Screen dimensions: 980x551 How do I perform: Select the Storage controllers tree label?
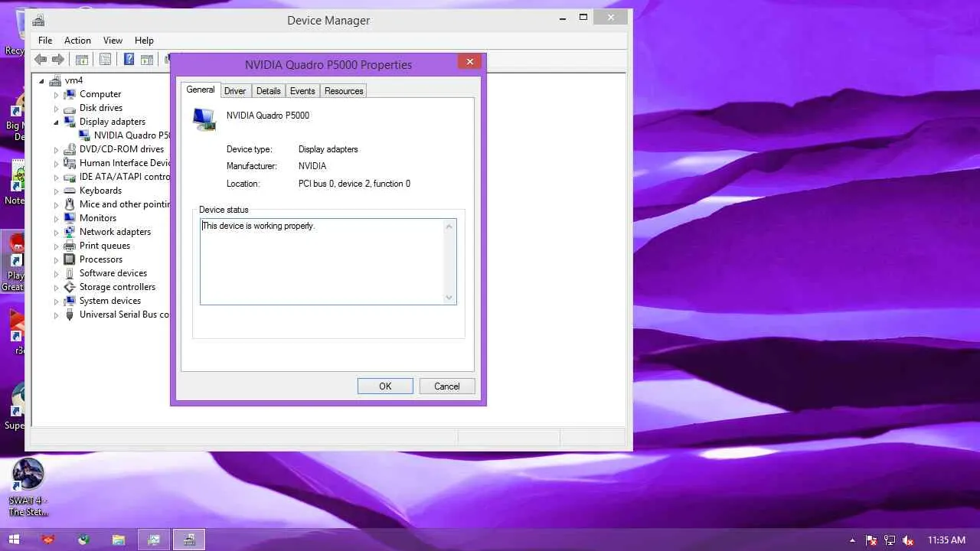pyautogui.click(x=117, y=287)
